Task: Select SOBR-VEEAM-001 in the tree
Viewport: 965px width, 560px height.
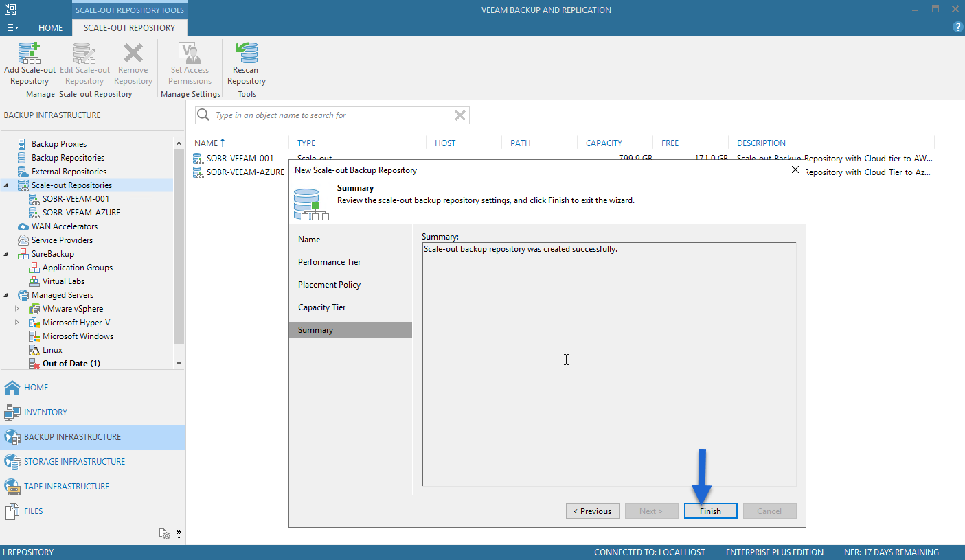Action: tap(76, 199)
